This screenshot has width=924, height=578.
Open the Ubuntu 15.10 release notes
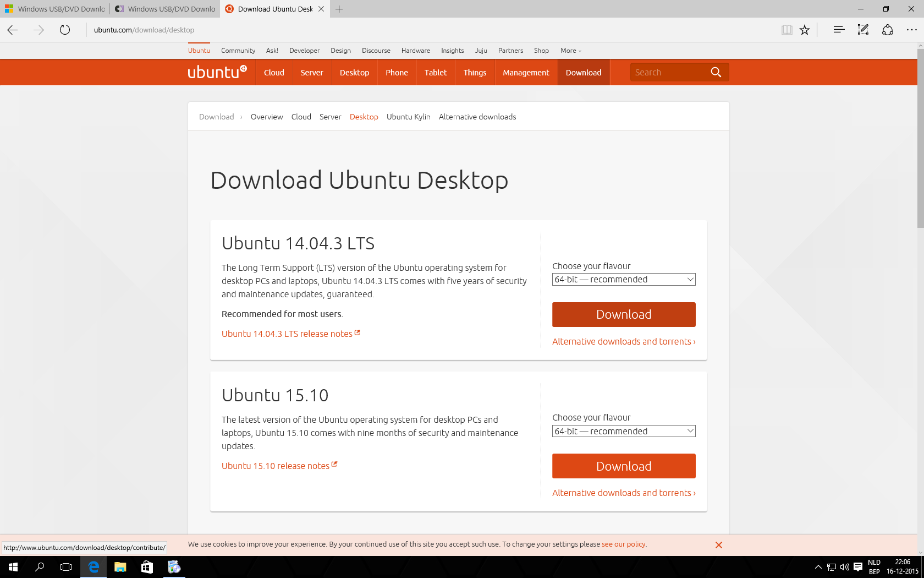pos(275,466)
